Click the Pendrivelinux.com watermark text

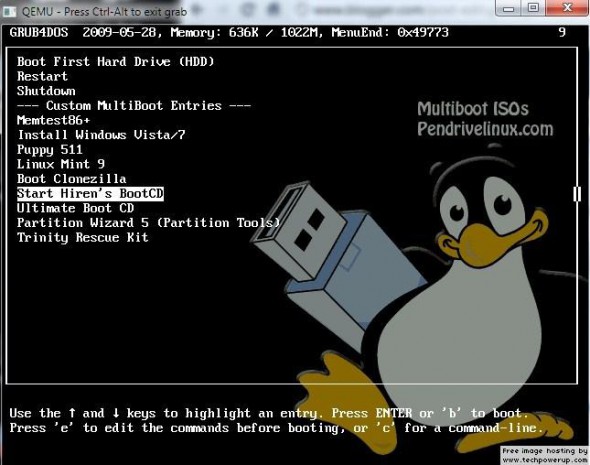[485, 129]
